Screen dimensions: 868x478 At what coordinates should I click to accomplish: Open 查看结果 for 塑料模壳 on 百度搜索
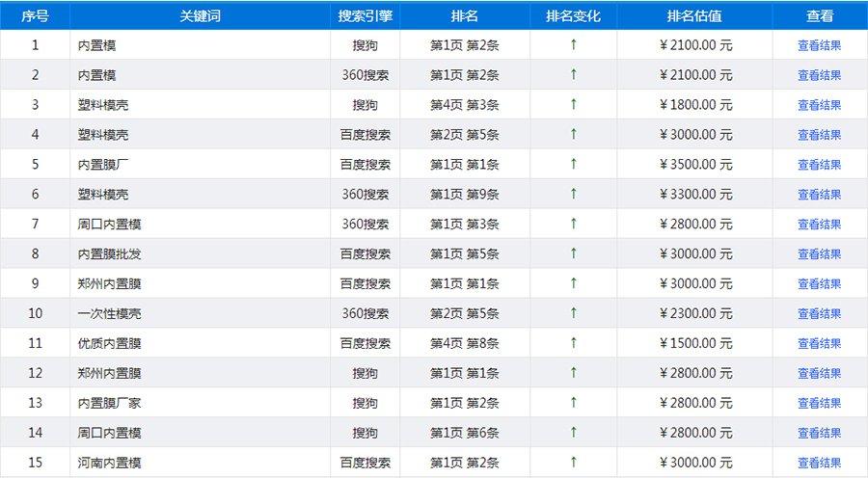819,135
